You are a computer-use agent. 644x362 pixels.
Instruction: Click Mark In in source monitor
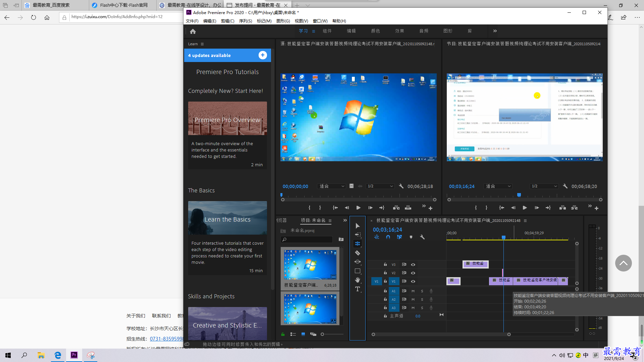[309, 208]
